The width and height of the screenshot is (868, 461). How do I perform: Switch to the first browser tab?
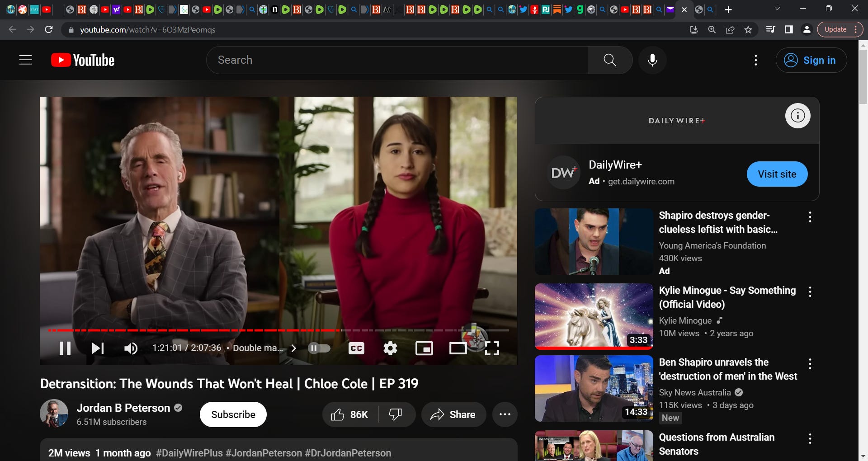11,9
